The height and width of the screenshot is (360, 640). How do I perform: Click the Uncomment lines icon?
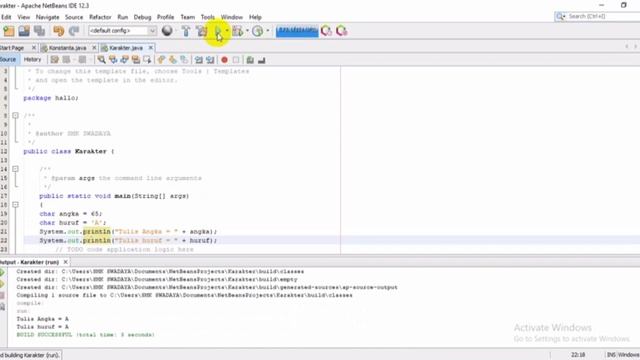[262, 60]
